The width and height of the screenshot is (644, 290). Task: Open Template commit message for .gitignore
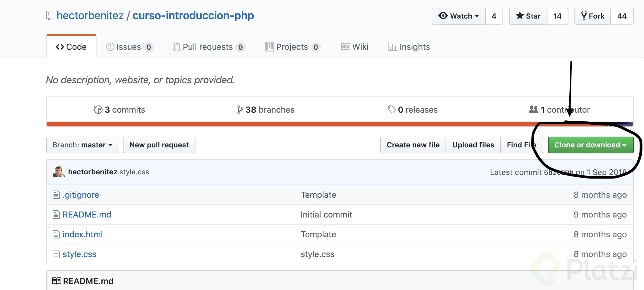[x=318, y=195]
